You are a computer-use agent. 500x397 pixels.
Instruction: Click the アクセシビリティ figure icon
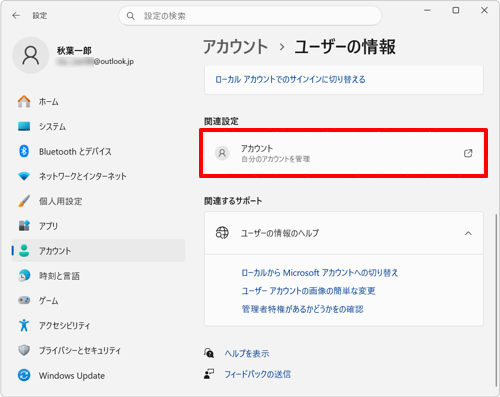tap(24, 325)
